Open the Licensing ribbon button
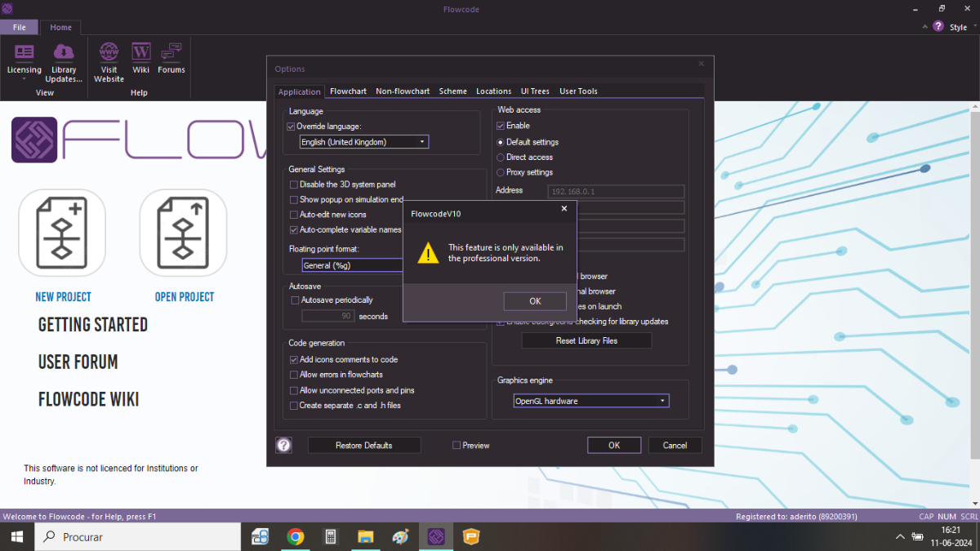 (24, 61)
